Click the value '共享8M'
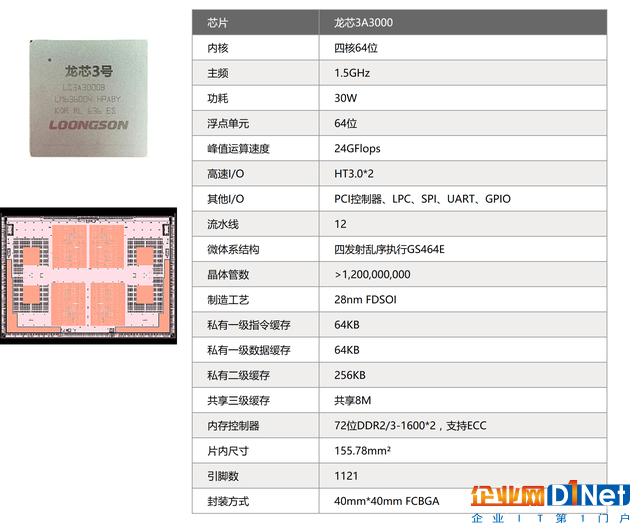 [352, 400]
